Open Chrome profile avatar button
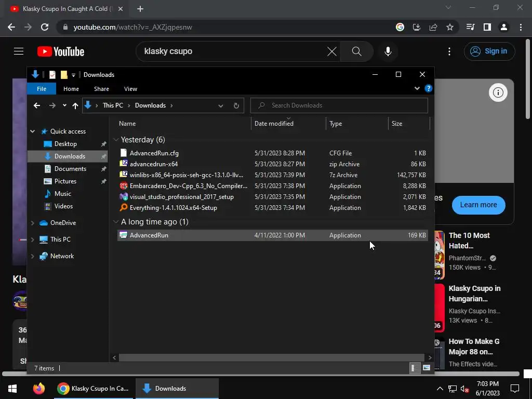The height and width of the screenshot is (399, 532). pyautogui.click(x=504, y=27)
